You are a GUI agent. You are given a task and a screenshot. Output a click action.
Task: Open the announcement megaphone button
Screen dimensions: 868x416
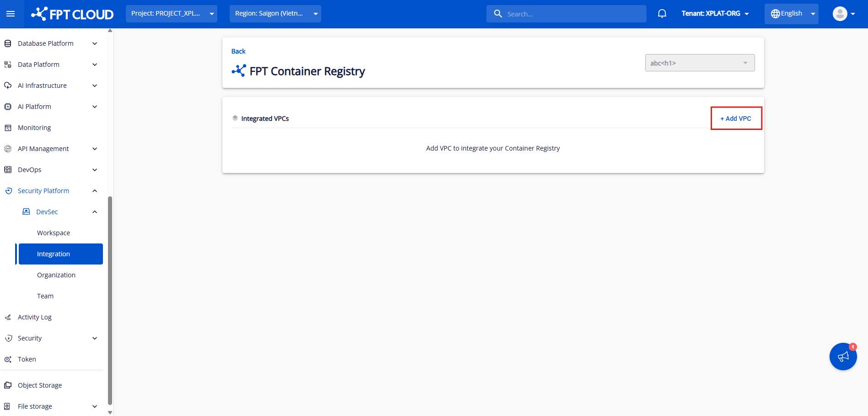(x=843, y=357)
